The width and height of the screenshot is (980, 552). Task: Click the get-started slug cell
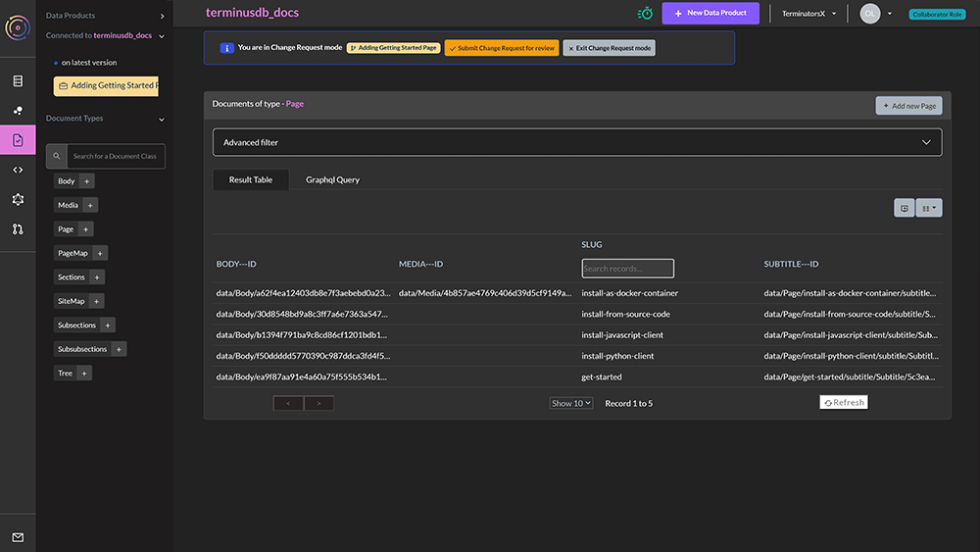coord(602,376)
